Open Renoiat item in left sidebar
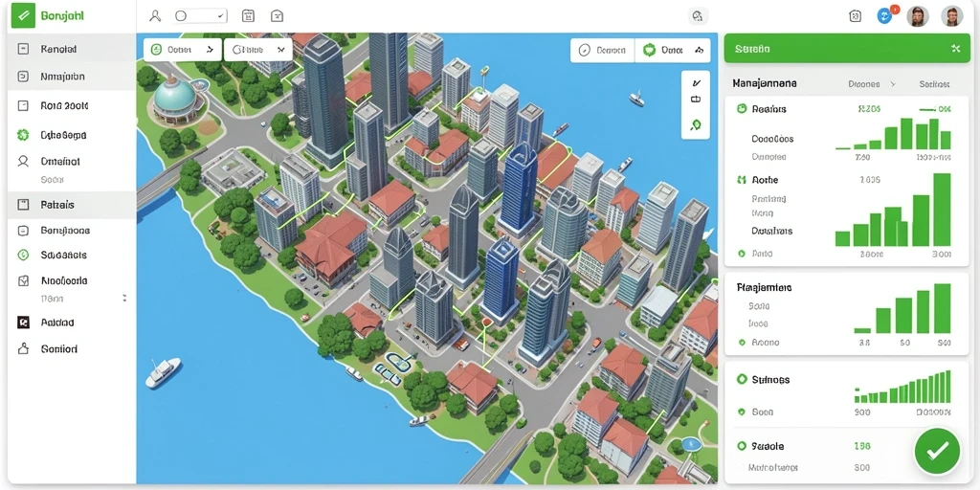This screenshot has width=980, height=490. [x=72, y=49]
